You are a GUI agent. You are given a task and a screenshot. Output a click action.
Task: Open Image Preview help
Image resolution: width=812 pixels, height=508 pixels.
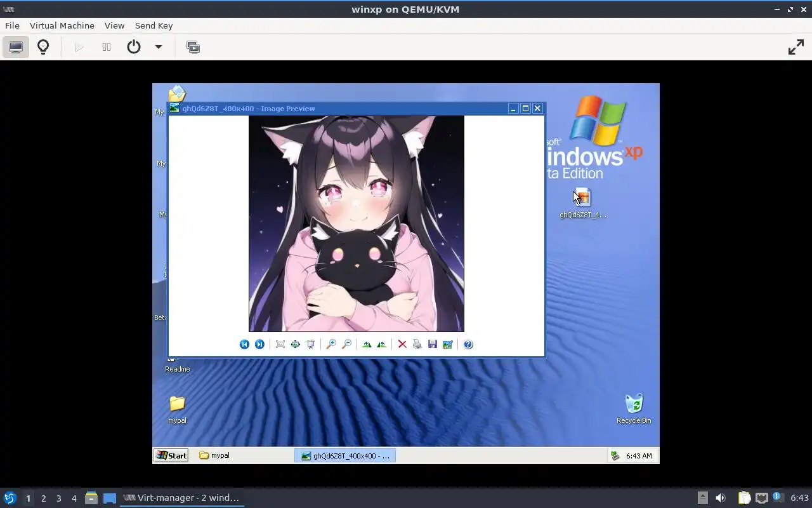coord(468,344)
